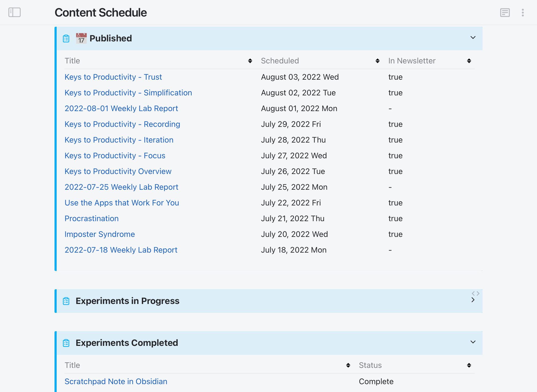The width and height of the screenshot is (537, 392).
Task: Open 2022-07-25 Weekly Lab Report
Action: tap(121, 187)
